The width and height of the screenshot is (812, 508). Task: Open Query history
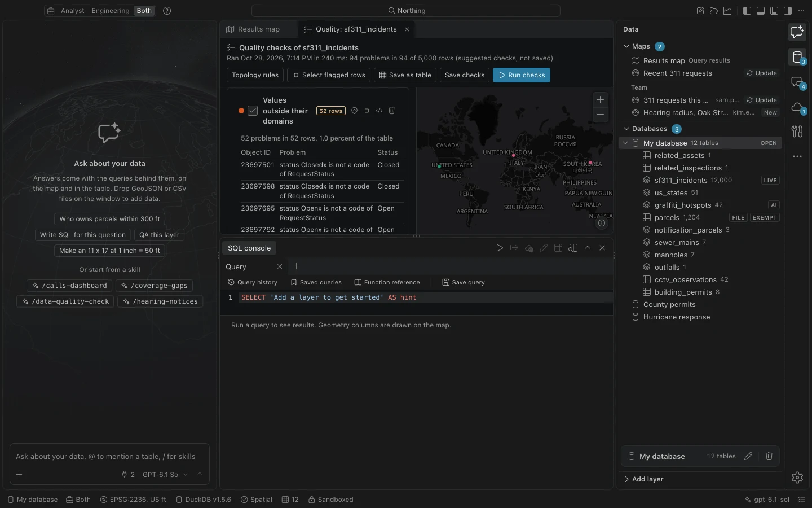[x=253, y=282]
